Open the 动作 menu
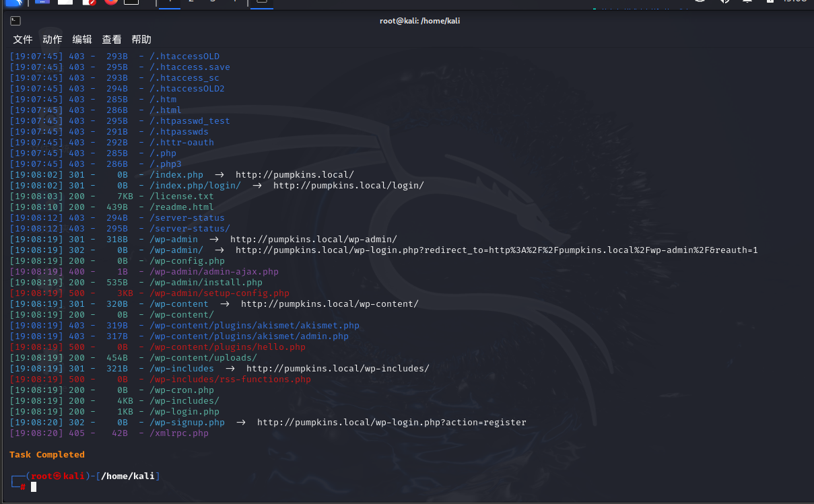This screenshot has height=504, width=814. [52, 40]
